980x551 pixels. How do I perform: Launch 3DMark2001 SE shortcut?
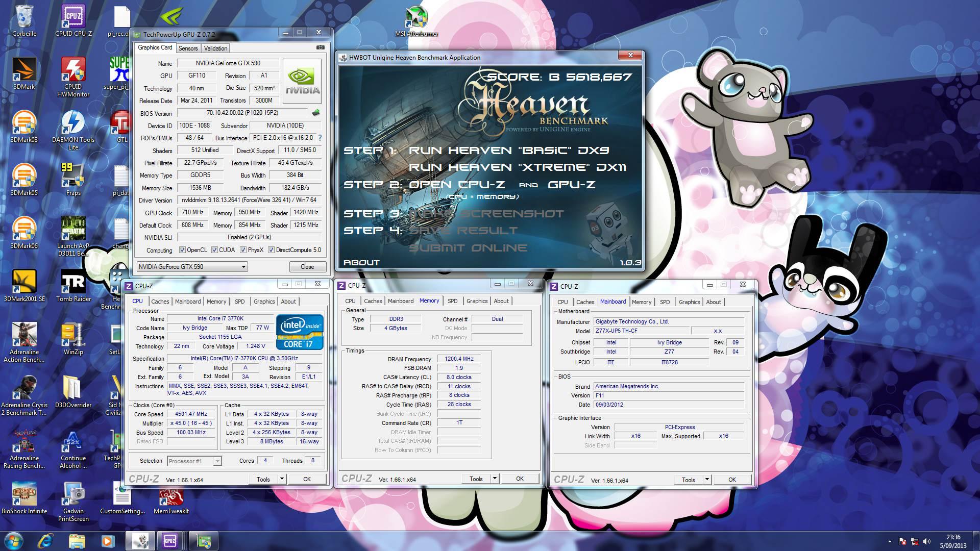(24, 286)
